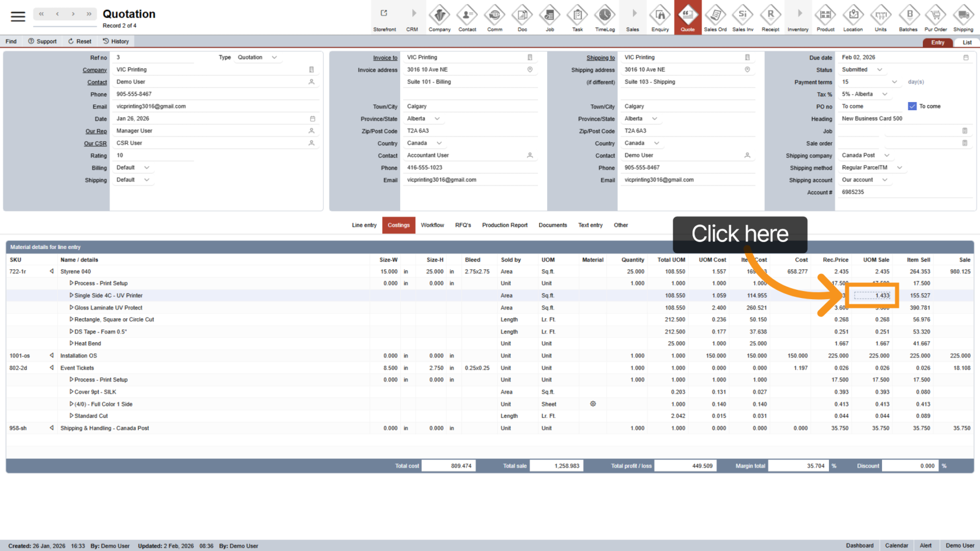Click the Invoice to link label
This screenshot has width=980, height=551.
pos(385,58)
